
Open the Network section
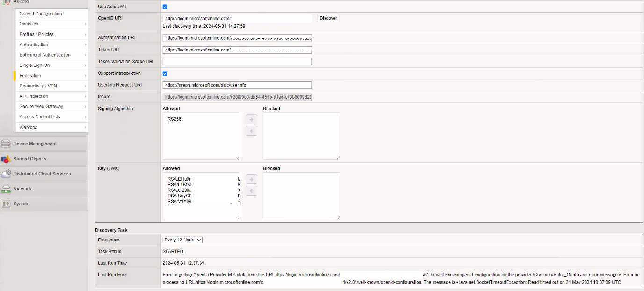(x=44, y=189)
